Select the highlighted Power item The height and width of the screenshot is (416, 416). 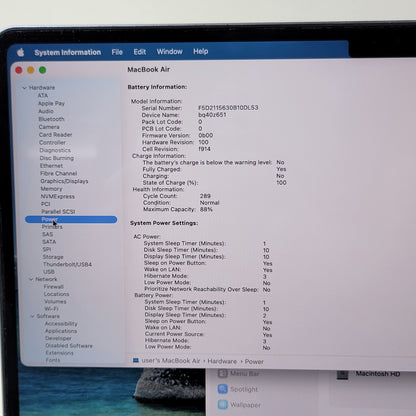71,219
